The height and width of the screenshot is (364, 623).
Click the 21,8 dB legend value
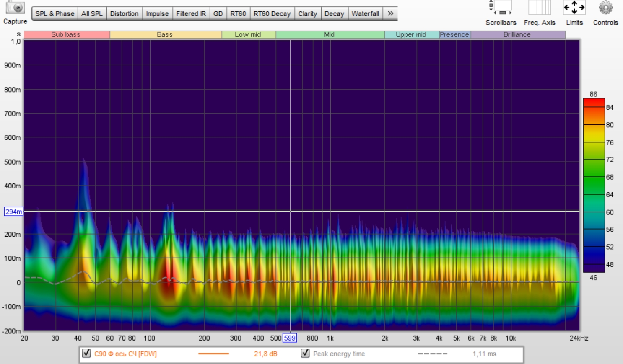(265, 354)
